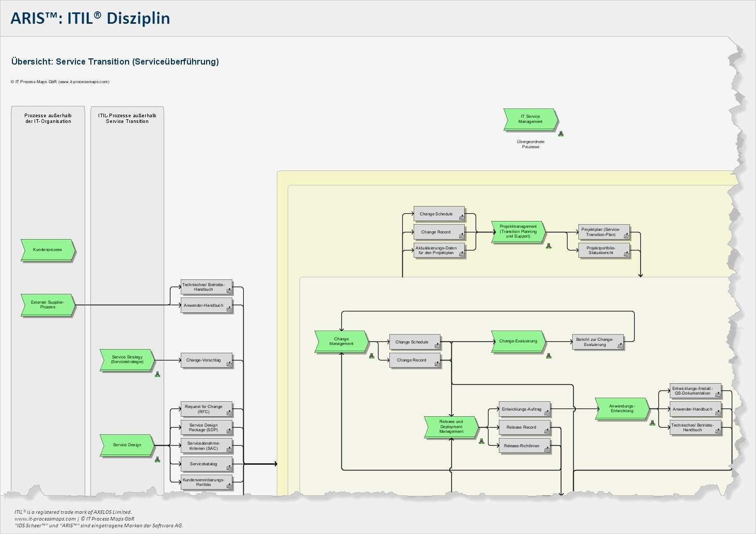Open hierarchy icon below Projektmanagement process
Image resolution: width=756 pixels, height=534 pixels.
click(x=548, y=246)
